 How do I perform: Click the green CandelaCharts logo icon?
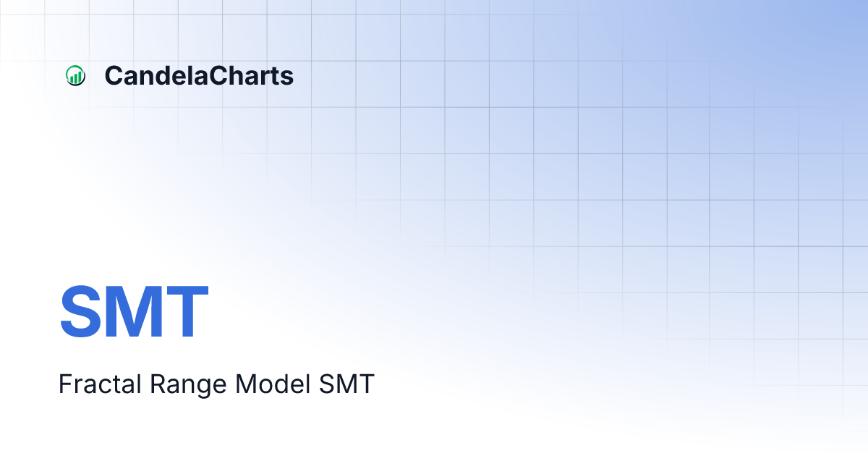(x=75, y=75)
